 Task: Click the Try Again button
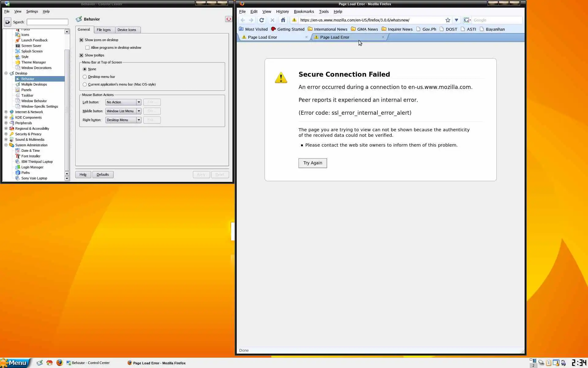point(312,163)
